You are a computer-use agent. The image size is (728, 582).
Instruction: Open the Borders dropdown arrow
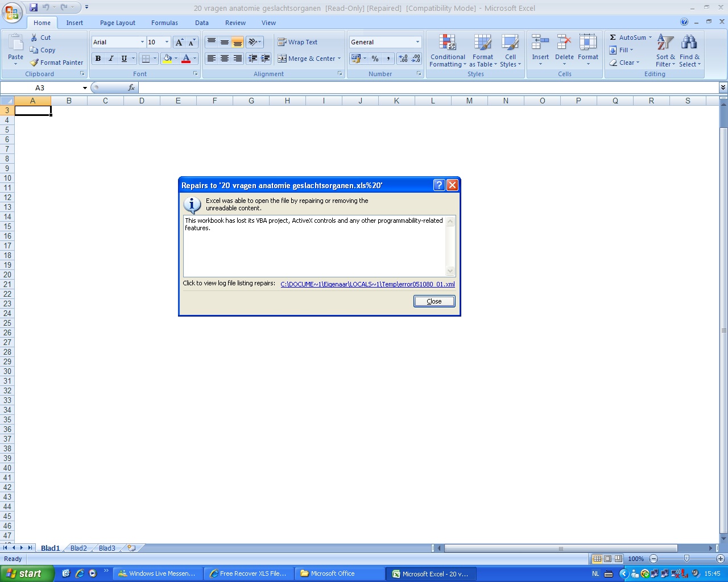pos(155,59)
